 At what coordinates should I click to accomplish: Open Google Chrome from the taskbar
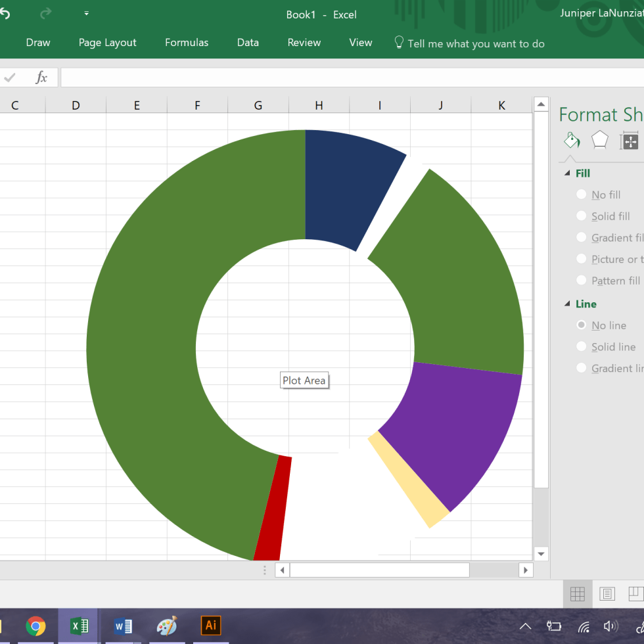pyautogui.click(x=35, y=626)
